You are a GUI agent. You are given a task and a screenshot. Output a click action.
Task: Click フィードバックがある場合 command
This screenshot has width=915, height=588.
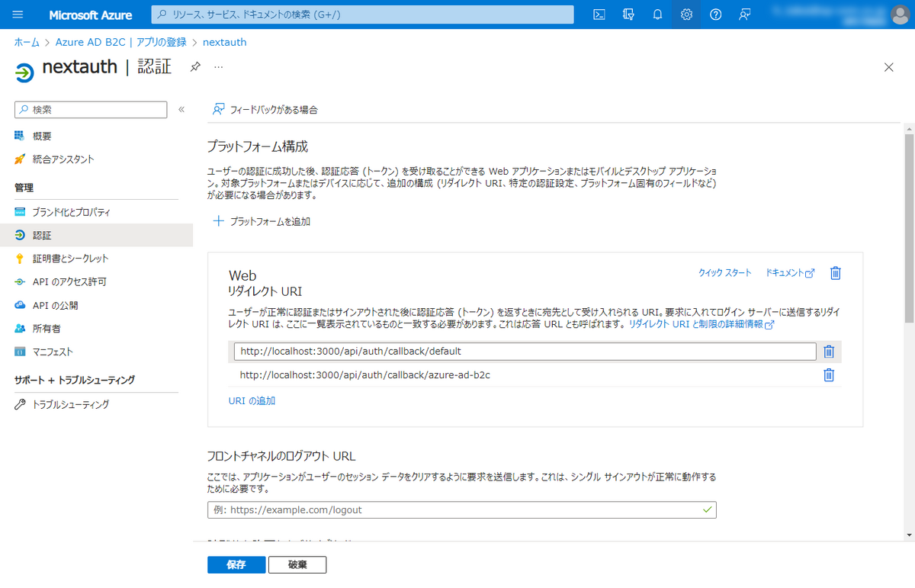point(265,110)
